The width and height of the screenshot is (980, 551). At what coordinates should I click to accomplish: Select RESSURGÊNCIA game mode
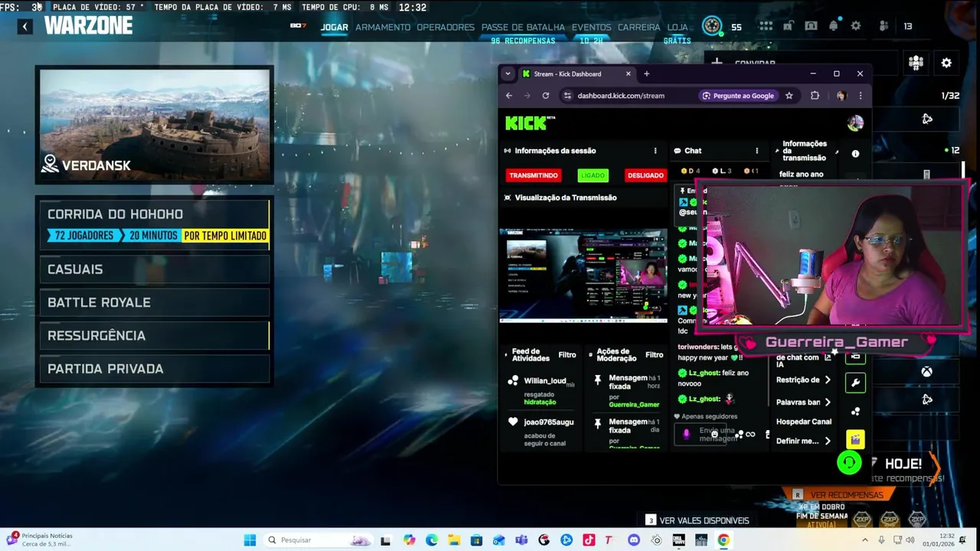coord(155,335)
